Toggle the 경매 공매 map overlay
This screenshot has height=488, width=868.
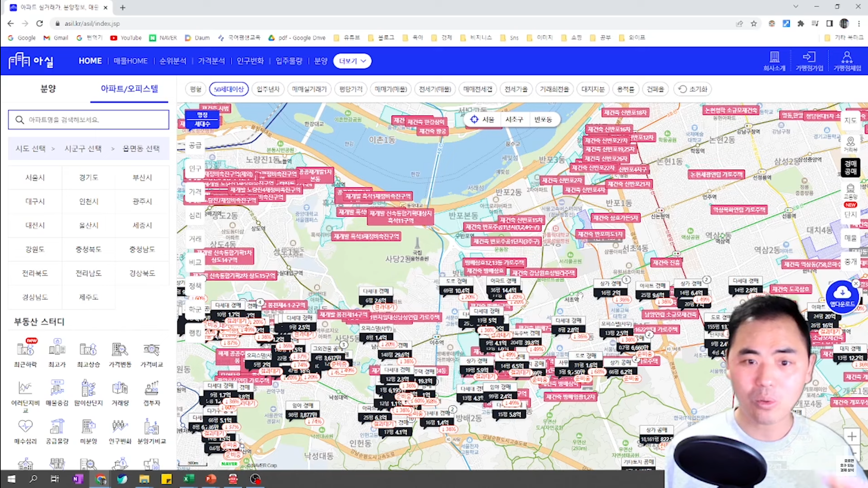[850, 167]
